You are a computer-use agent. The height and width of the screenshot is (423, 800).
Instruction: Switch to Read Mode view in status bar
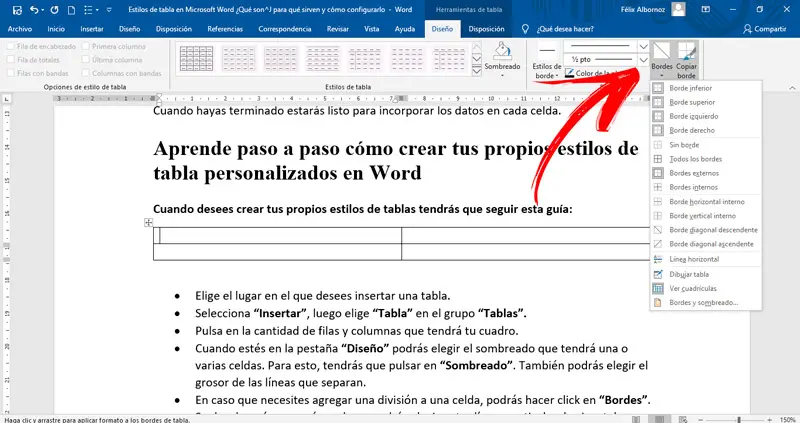[x=636, y=419]
